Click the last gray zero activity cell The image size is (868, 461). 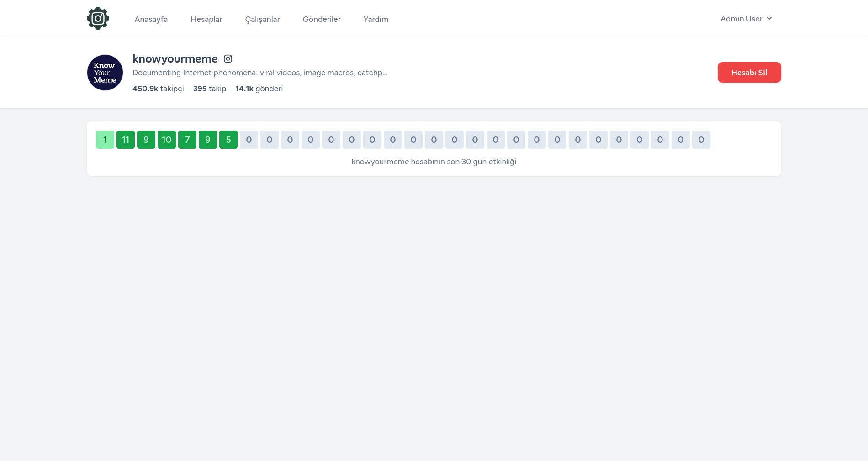(701, 140)
